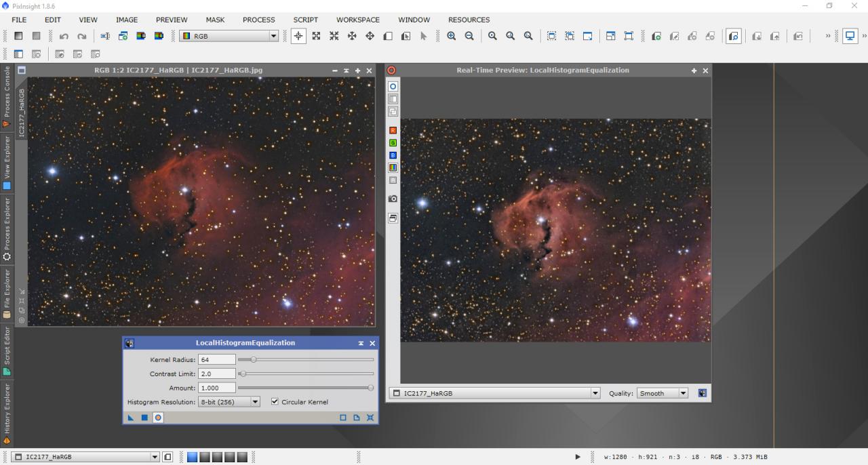The width and height of the screenshot is (868, 465).
Task: Click the New Instance triangle icon
Action: click(131, 418)
